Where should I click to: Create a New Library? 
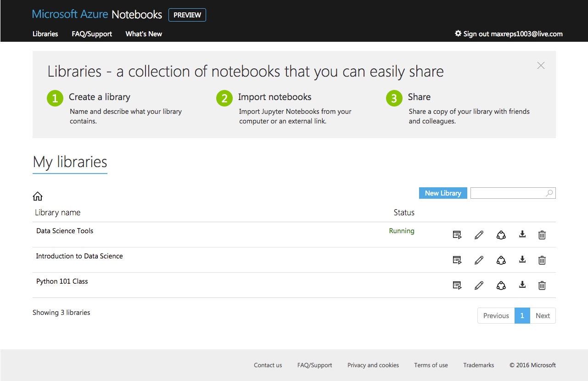point(443,193)
